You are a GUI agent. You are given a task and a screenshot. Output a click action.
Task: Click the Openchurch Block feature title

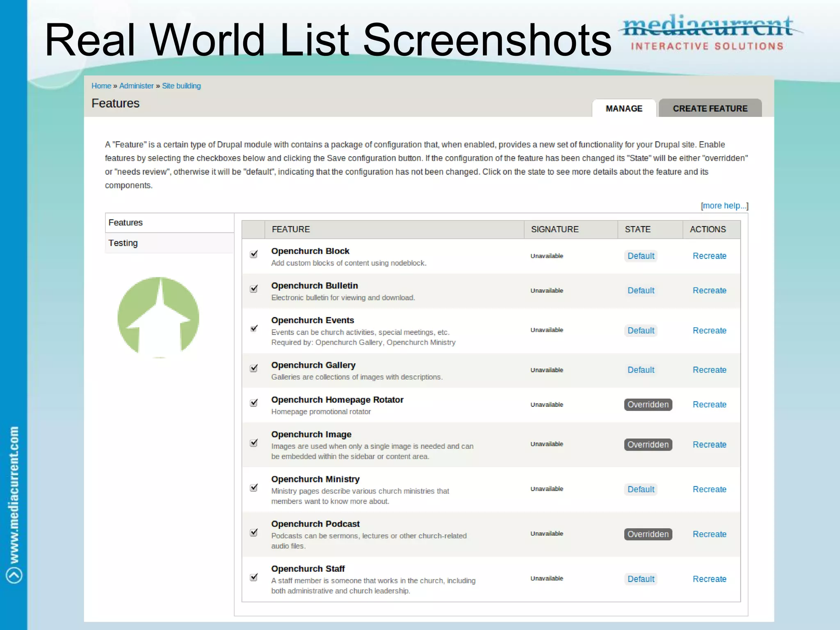point(310,251)
